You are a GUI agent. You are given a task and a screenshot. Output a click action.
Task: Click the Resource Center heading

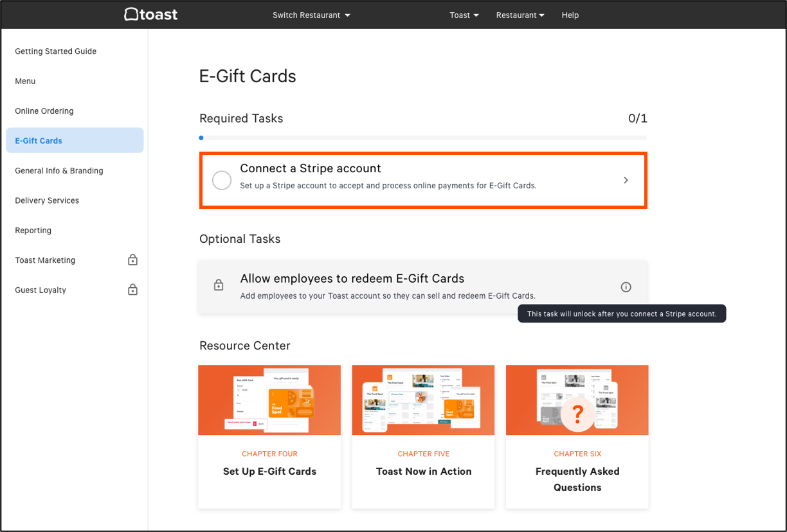245,346
